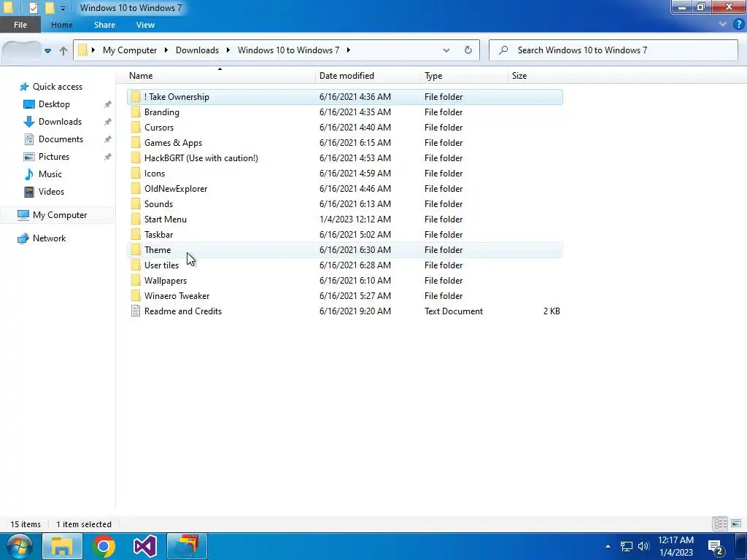
Task: Select Quick access in the sidebar
Action: (x=57, y=87)
